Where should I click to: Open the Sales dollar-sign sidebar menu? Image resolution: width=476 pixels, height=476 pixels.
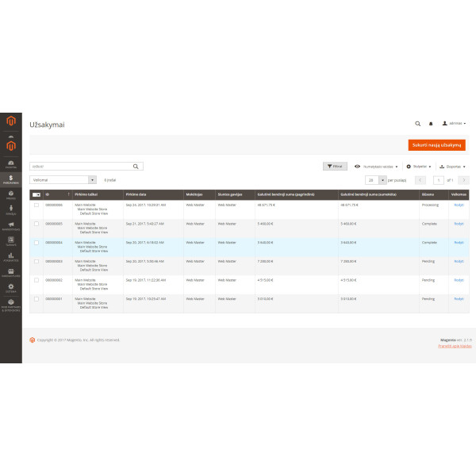point(11,180)
